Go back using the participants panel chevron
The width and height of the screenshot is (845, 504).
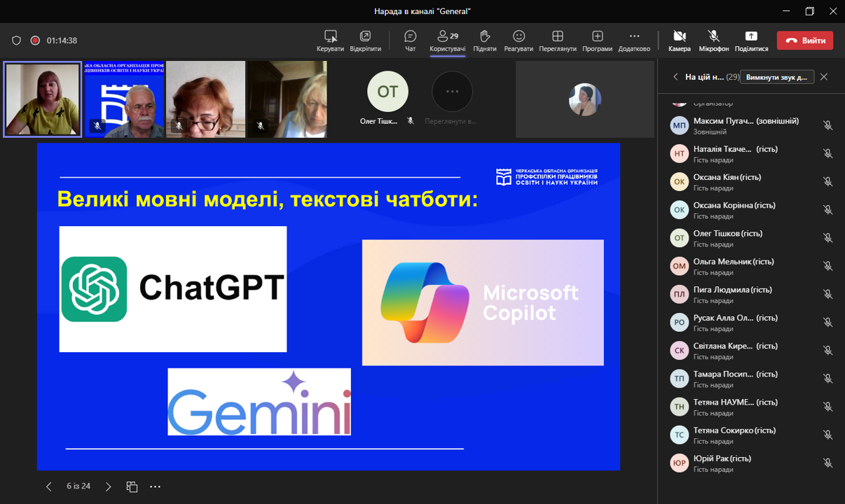675,77
